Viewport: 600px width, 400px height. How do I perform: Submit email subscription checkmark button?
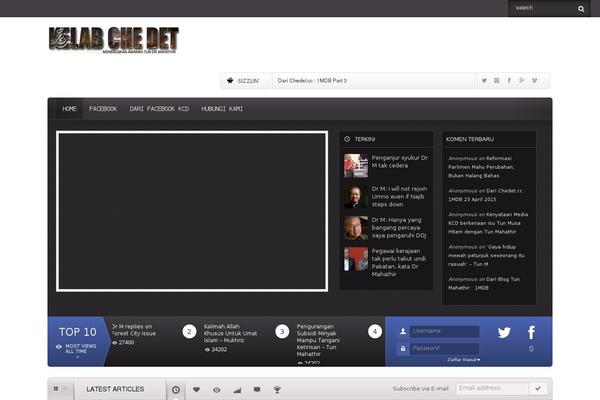click(x=538, y=389)
